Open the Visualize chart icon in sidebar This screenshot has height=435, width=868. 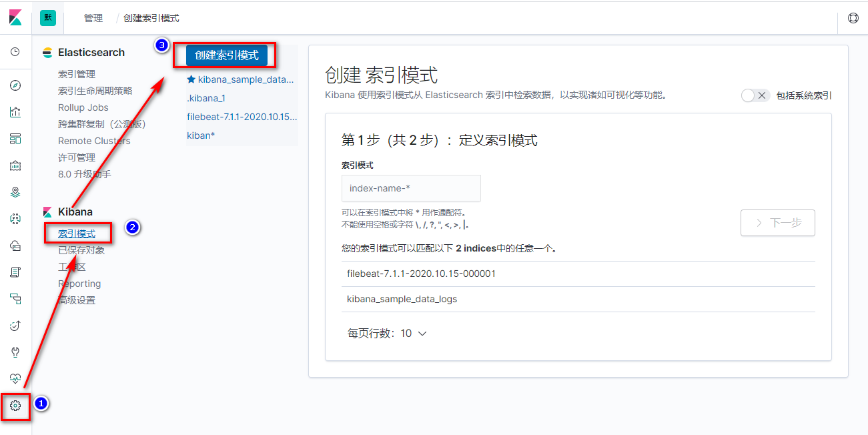pos(15,112)
